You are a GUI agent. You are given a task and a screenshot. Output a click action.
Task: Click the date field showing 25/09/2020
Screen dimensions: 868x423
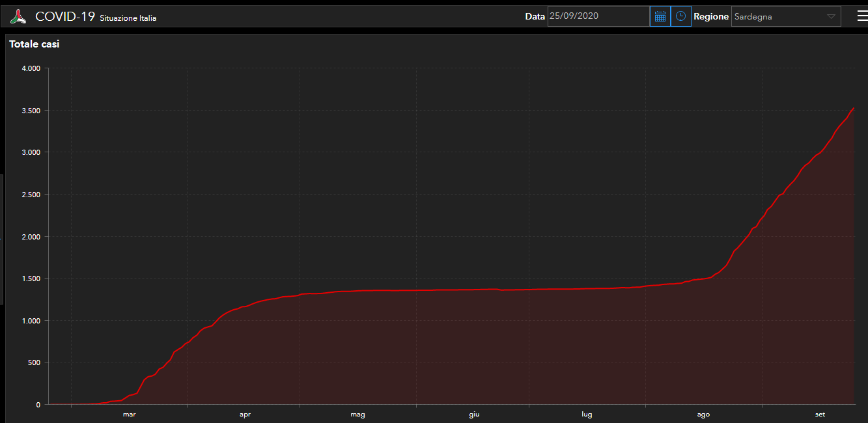(x=598, y=16)
